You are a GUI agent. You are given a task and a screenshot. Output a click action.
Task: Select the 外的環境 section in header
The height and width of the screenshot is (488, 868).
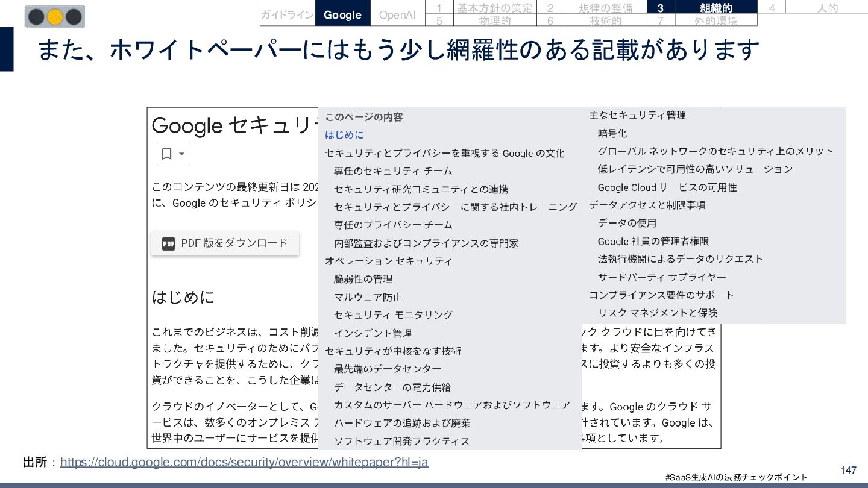click(716, 20)
